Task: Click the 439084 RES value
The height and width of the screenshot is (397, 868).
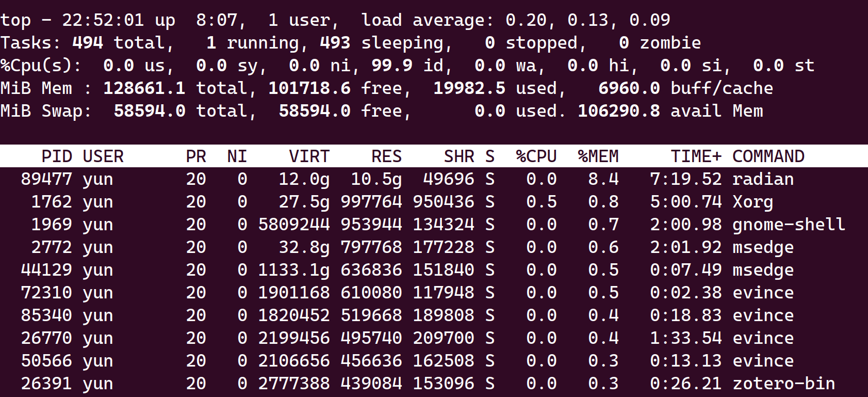Action: pyautogui.click(x=371, y=384)
